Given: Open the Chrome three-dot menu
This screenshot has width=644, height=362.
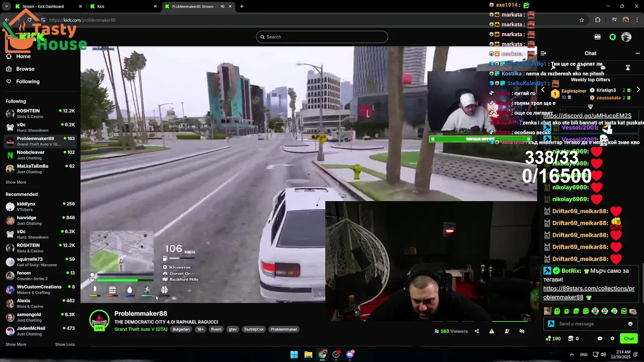Looking at the screenshot, I should click(x=636, y=20).
